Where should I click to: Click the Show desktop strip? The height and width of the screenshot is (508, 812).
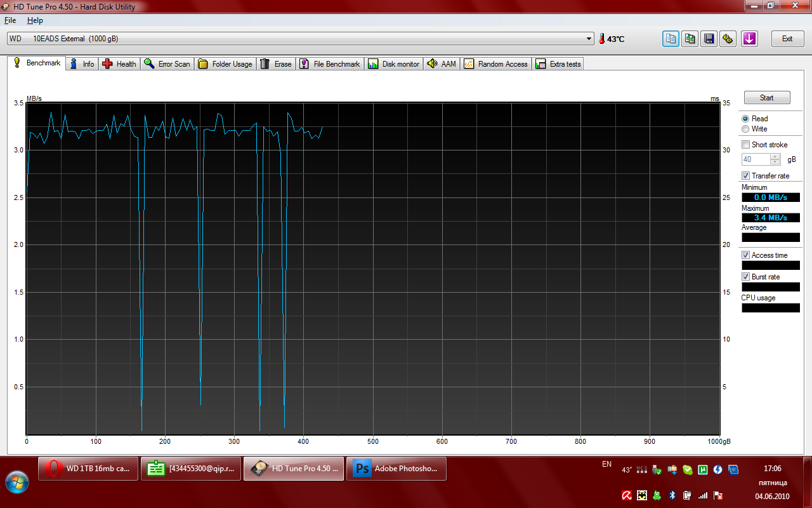pos(807,481)
